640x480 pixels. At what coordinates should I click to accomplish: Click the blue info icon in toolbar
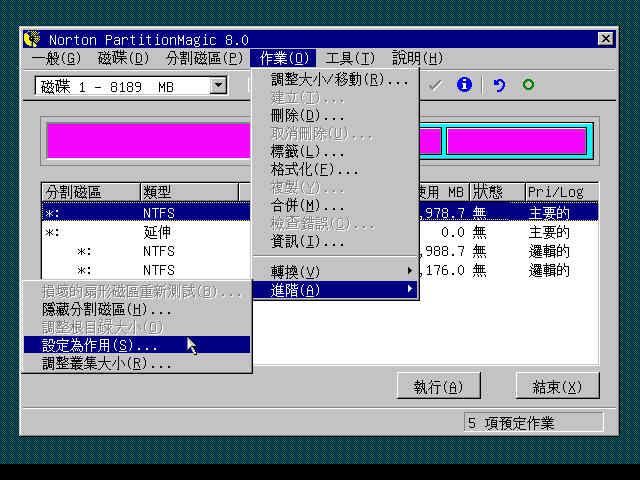[x=463, y=85]
